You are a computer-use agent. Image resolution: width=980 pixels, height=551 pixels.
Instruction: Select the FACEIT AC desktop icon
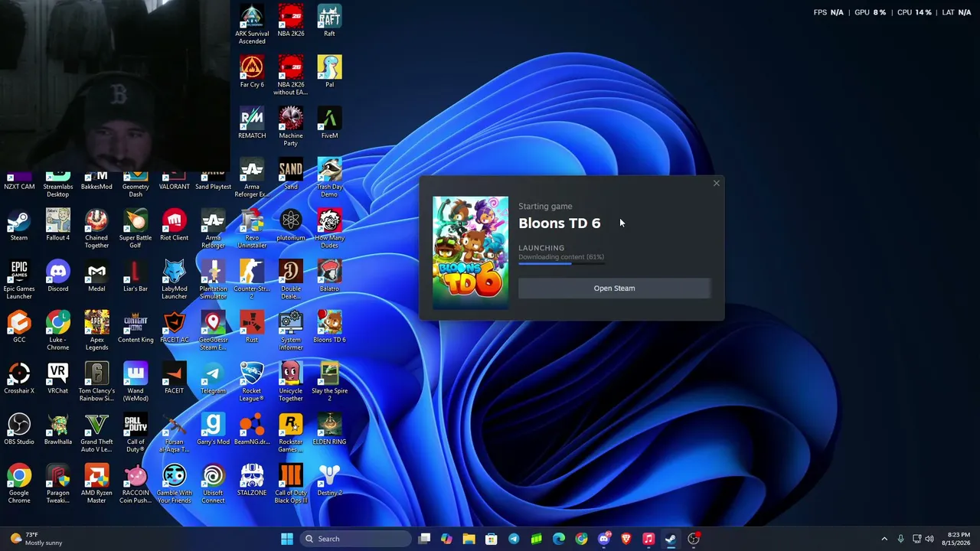point(174,328)
